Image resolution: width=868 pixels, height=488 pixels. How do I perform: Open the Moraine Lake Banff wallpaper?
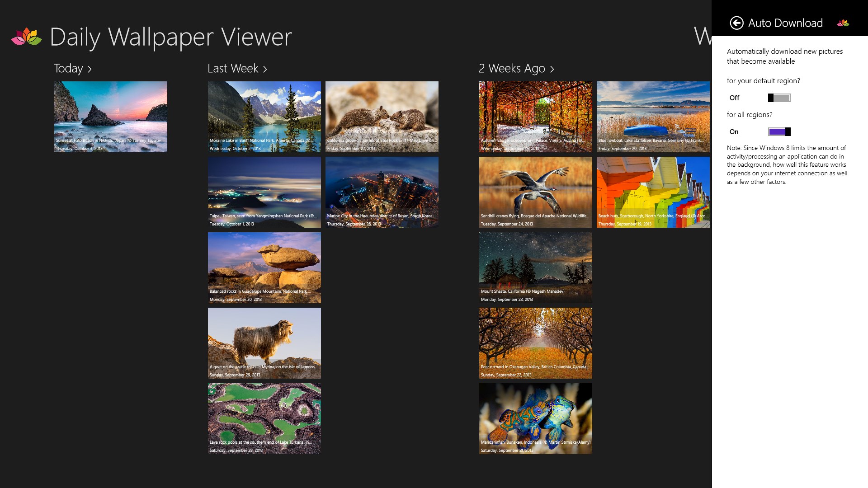point(264,117)
